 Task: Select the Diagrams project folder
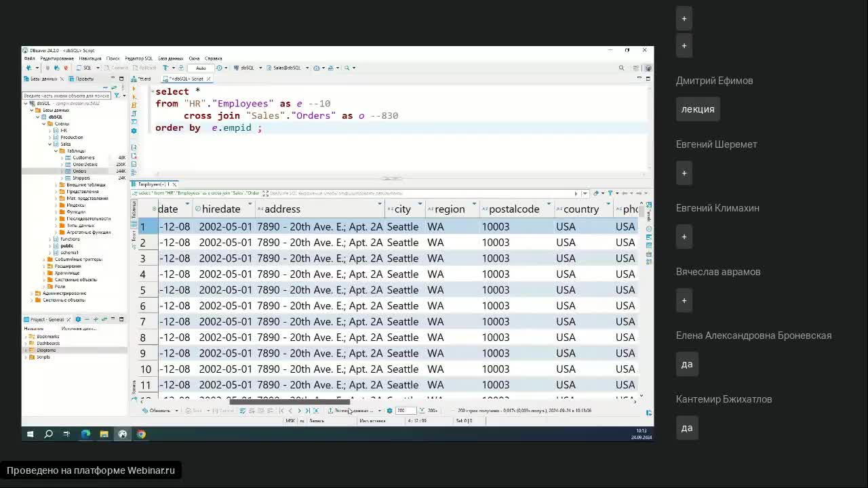(46, 350)
